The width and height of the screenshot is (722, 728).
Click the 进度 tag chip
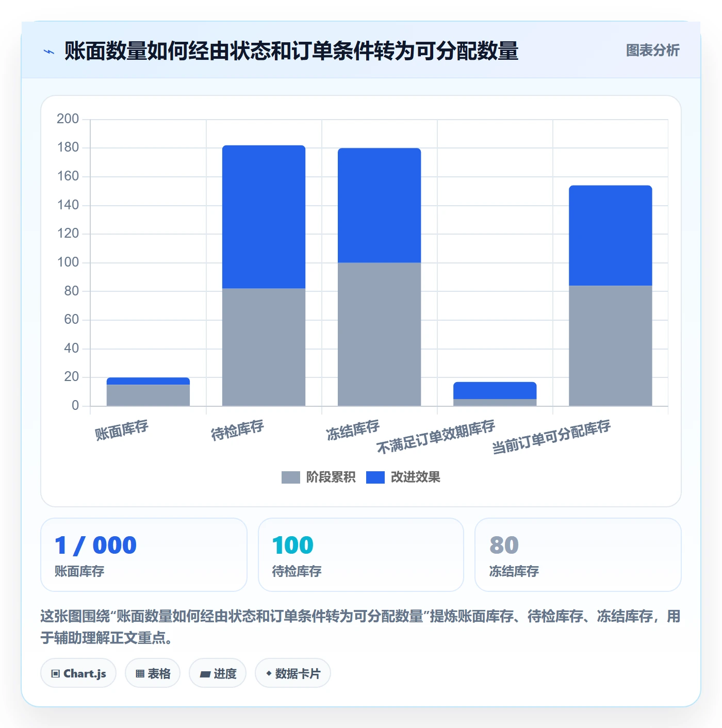[x=218, y=673]
